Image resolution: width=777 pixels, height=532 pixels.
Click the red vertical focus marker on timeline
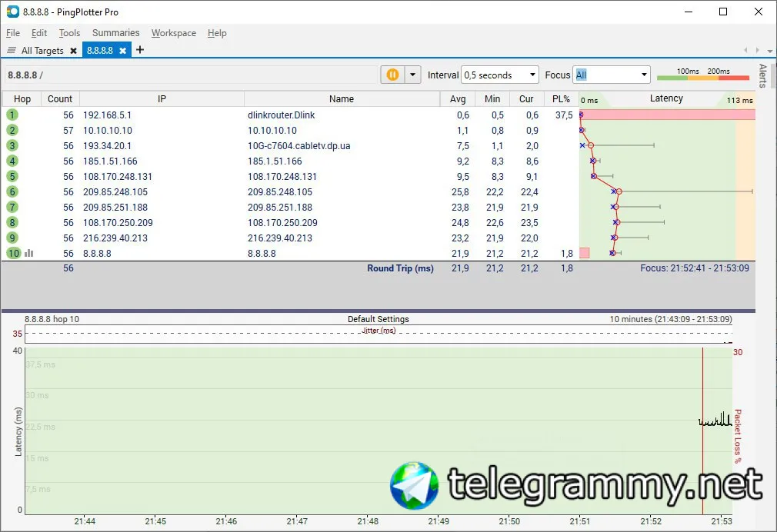702,431
